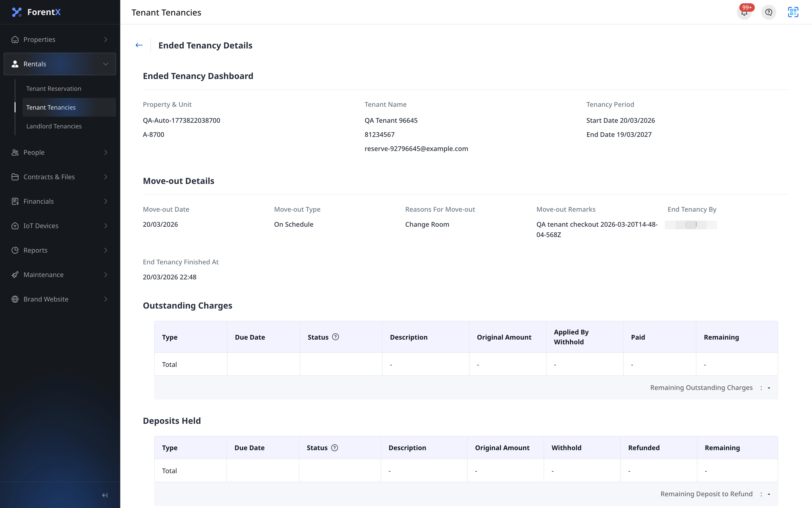Click the ForentX brand name

coord(44,12)
